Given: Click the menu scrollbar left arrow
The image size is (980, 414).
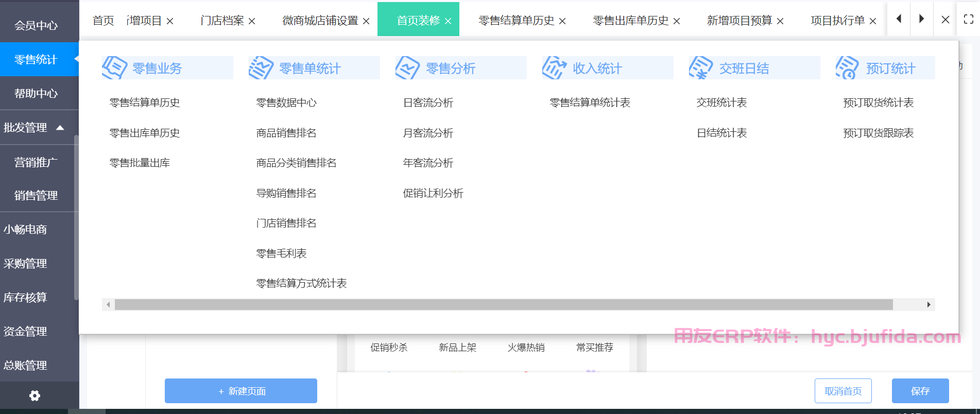Looking at the screenshot, I should click(x=108, y=304).
